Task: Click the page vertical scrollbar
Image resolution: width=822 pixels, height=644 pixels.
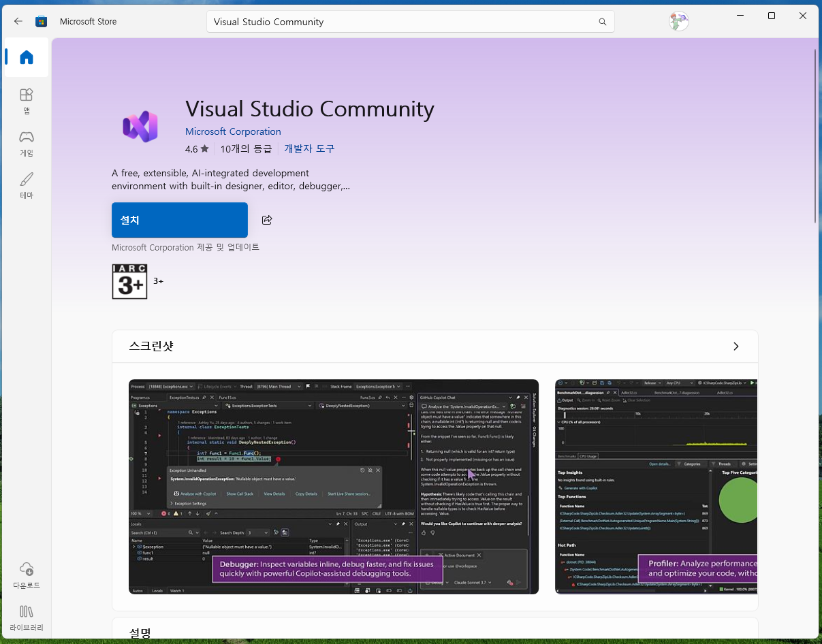Action: click(815, 136)
